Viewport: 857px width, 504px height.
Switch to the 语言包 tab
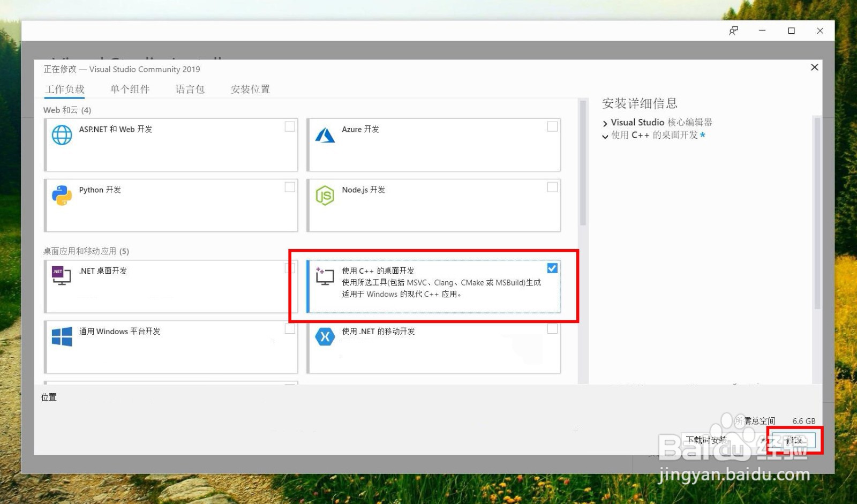coord(190,89)
